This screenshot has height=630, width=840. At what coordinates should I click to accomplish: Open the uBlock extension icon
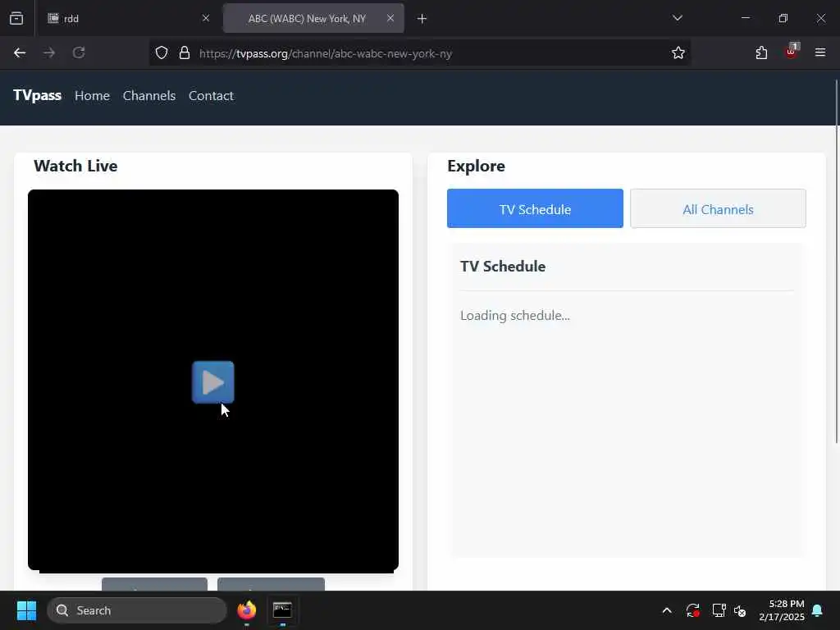[x=791, y=52]
